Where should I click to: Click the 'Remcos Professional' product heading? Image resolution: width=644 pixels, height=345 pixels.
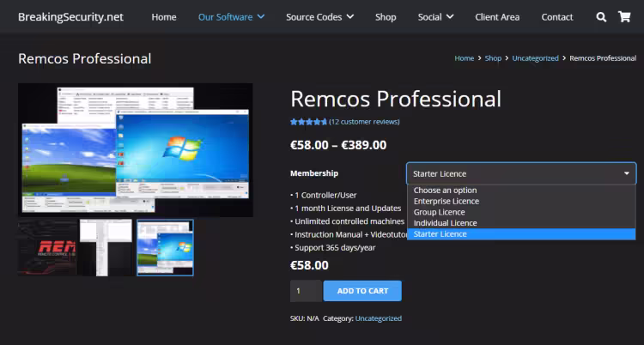coord(396,99)
